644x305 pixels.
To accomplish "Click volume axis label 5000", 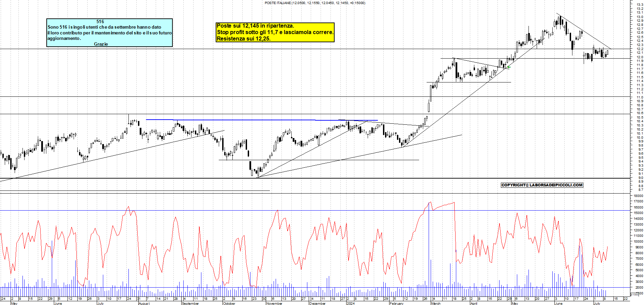I will [639, 270].
